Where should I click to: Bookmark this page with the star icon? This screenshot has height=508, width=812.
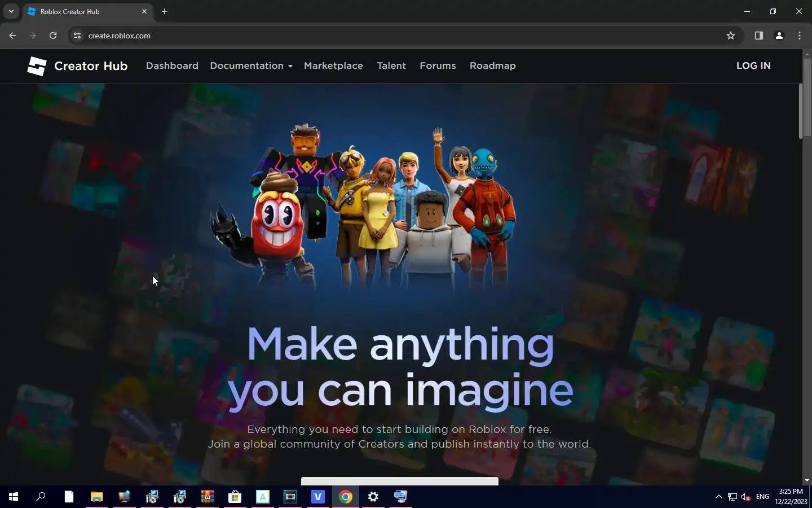[x=731, y=36]
